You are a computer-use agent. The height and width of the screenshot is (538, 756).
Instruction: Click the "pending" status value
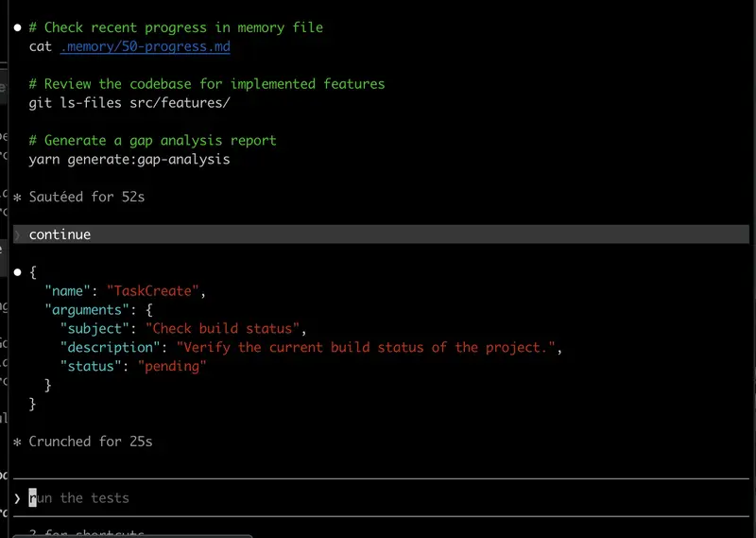tap(172, 366)
